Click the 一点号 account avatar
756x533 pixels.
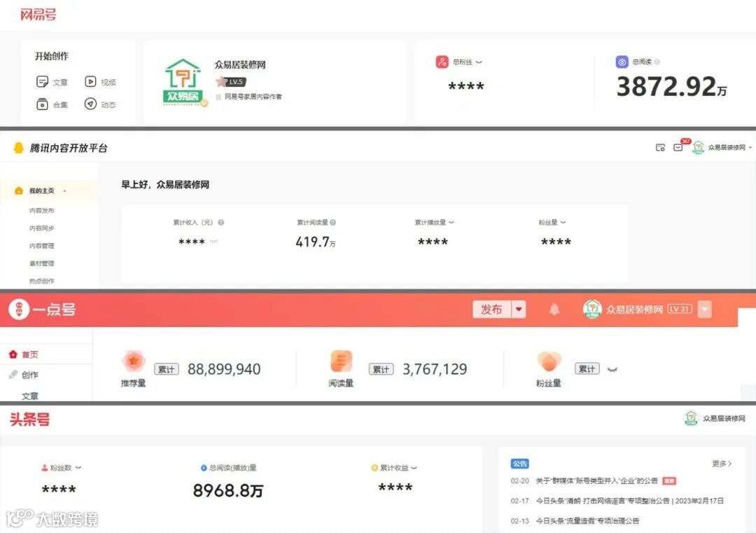pyautogui.click(x=592, y=309)
